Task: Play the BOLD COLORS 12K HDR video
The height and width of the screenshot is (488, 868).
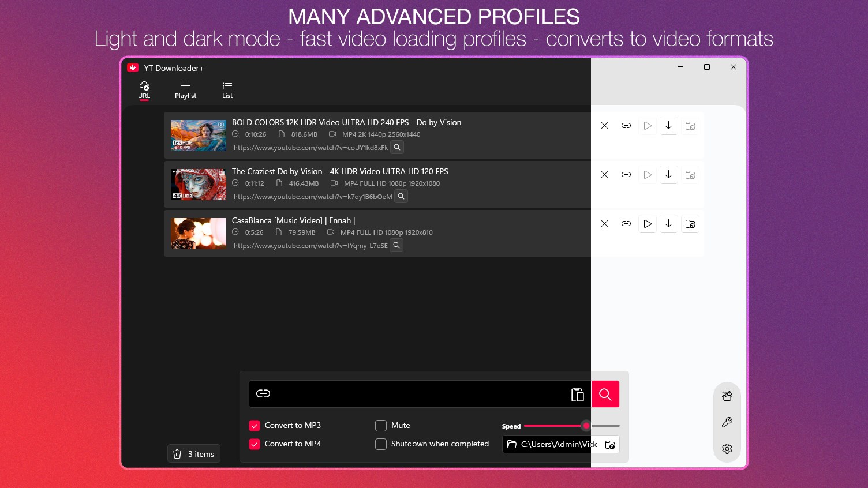Action: click(648, 126)
